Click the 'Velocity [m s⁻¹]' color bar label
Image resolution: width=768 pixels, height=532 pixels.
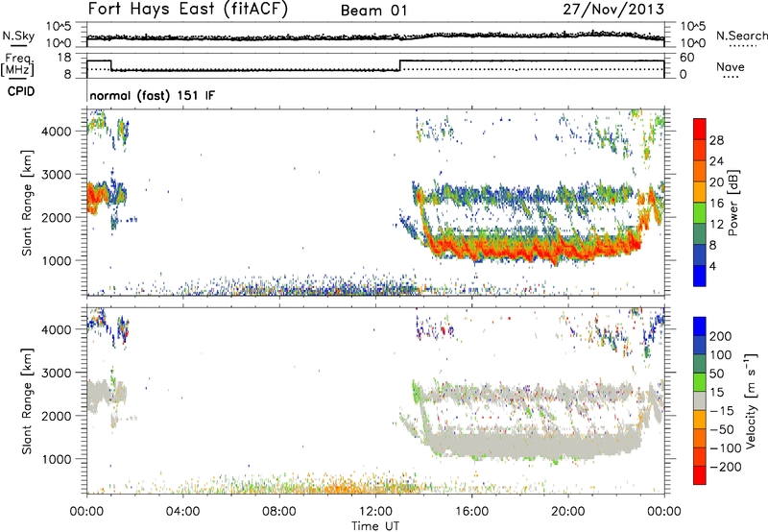coord(750,400)
